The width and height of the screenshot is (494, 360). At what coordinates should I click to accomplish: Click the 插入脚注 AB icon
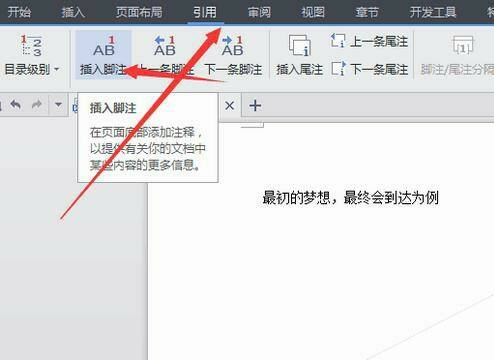[104, 46]
